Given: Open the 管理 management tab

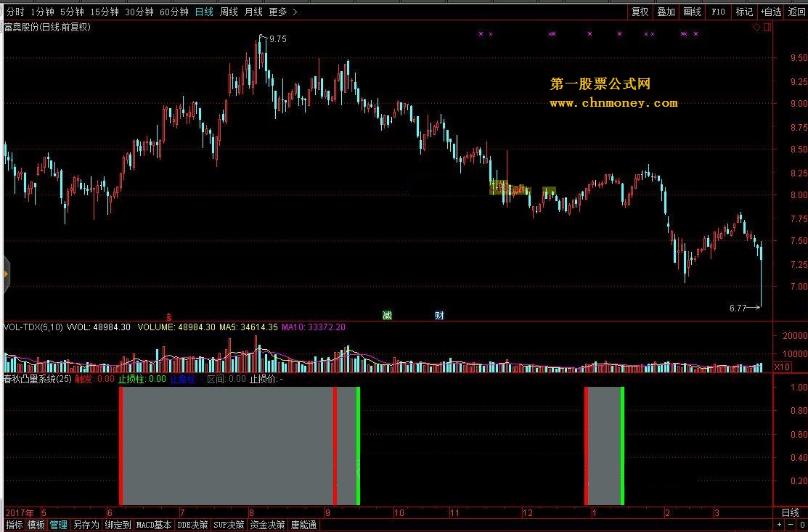Looking at the screenshot, I should pos(58,525).
